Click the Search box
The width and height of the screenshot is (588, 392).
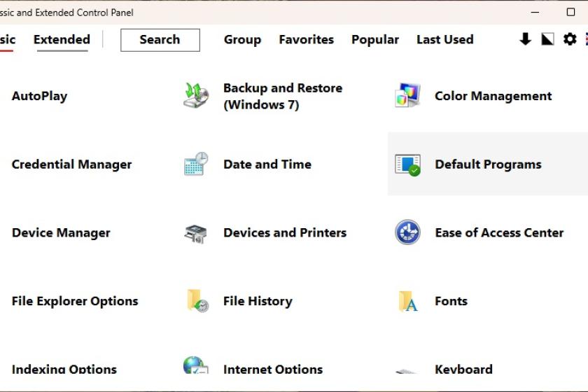tap(160, 40)
